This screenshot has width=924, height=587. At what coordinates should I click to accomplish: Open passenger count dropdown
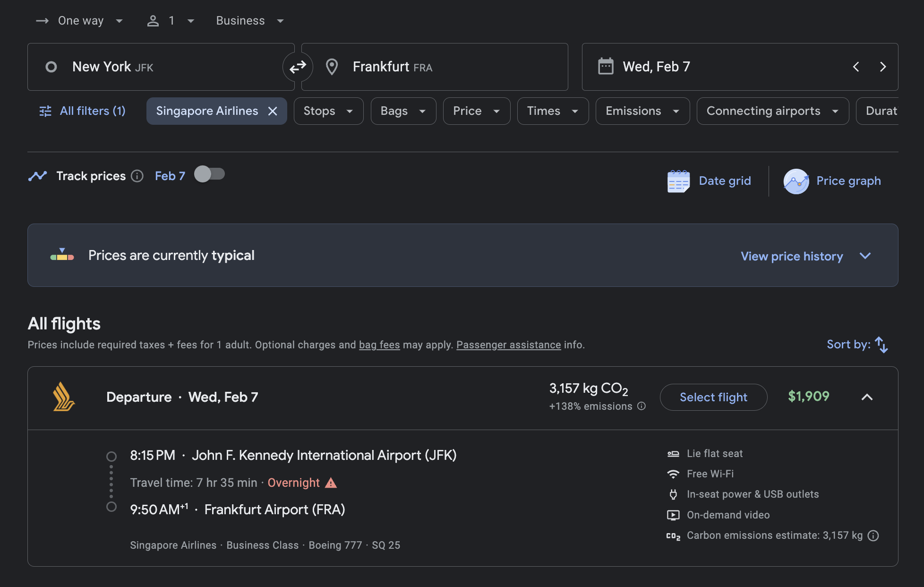[x=171, y=21]
